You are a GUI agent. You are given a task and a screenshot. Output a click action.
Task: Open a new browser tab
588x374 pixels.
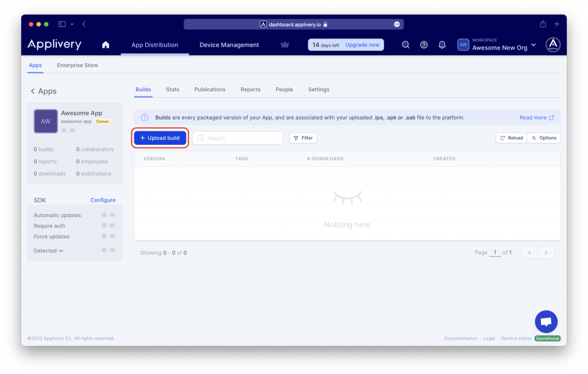[x=557, y=24]
